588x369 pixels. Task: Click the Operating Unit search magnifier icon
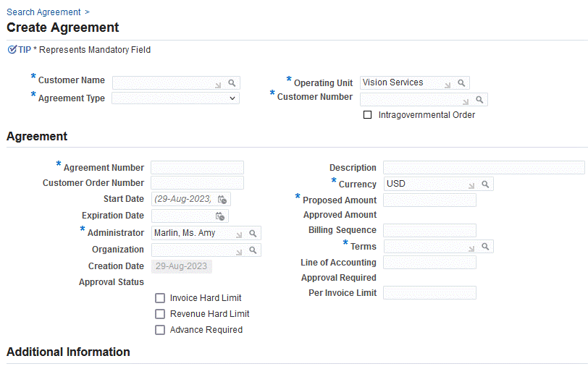coord(461,83)
